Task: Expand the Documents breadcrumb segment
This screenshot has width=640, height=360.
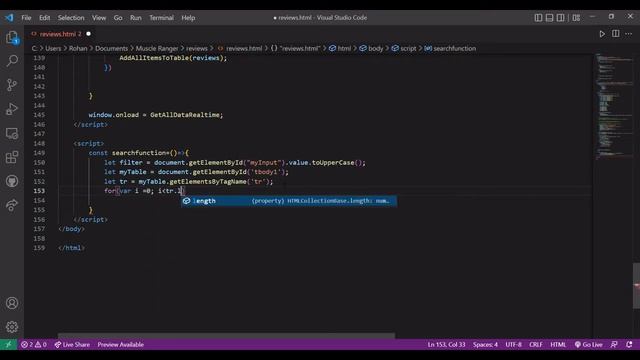Action: (111, 48)
